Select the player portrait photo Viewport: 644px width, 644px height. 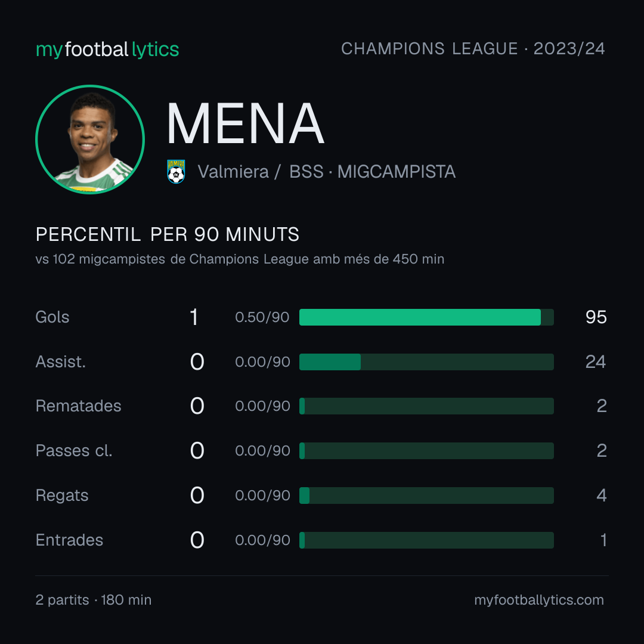pyautogui.click(x=90, y=140)
